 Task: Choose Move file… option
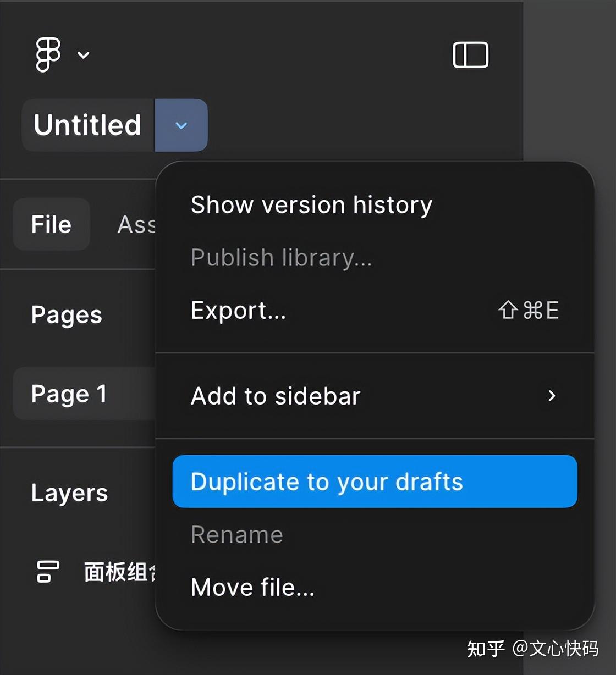point(375,587)
